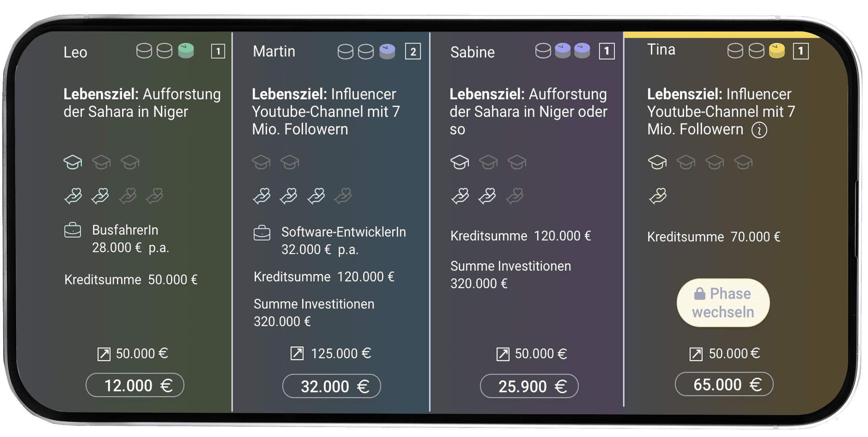This screenshot has width=868, height=437.
Task: Toggle Leo's second graduation cap
Action: point(101,162)
